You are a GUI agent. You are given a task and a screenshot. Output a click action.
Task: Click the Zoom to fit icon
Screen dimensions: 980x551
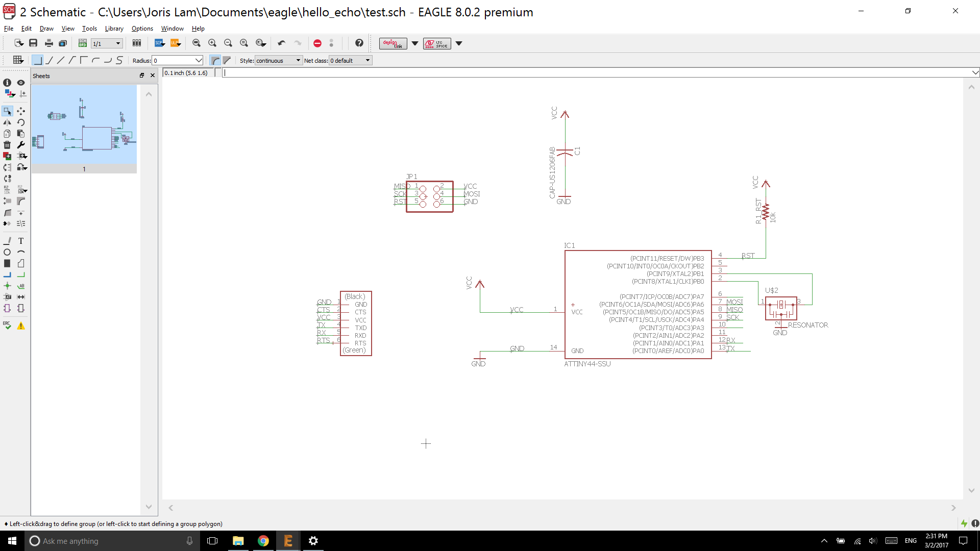[x=197, y=43]
